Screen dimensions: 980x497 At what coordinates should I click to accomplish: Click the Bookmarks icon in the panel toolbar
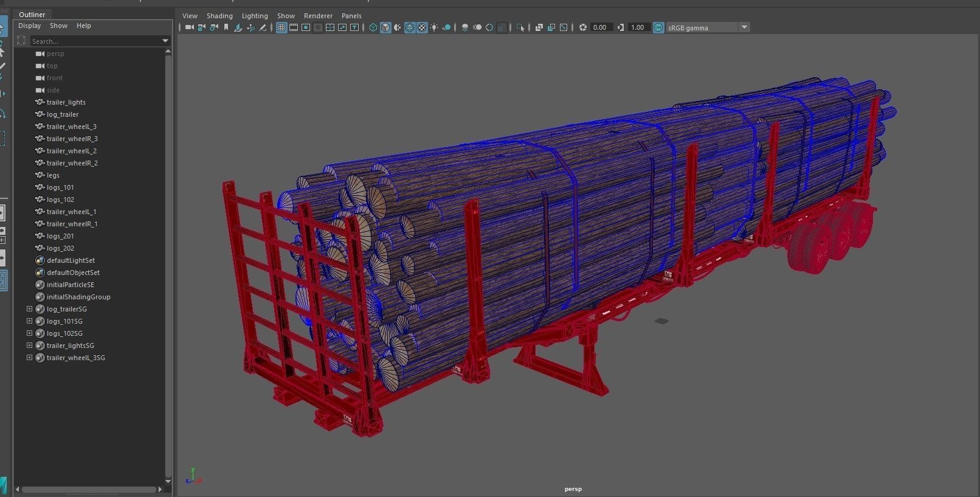(x=226, y=27)
